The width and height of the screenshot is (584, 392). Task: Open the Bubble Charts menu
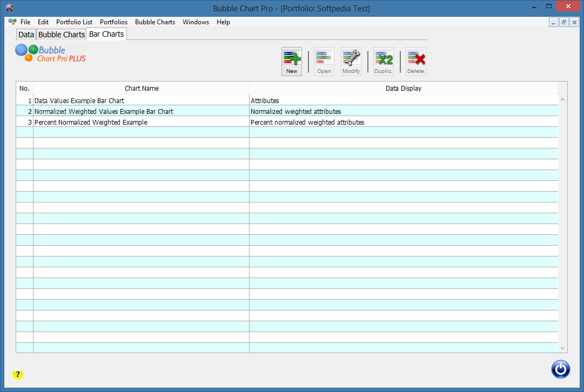[x=155, y=22]
